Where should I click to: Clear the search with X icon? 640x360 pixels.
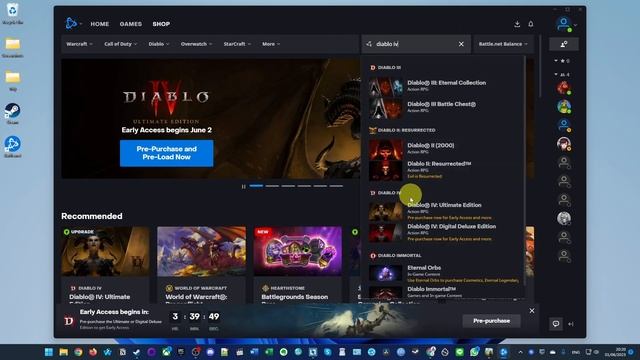click(461, 44)
